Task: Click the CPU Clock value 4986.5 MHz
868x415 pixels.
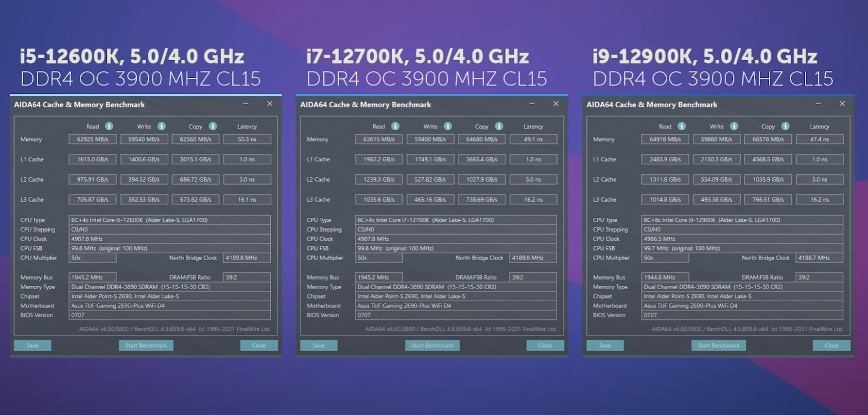Action: (x=742, y=239)
